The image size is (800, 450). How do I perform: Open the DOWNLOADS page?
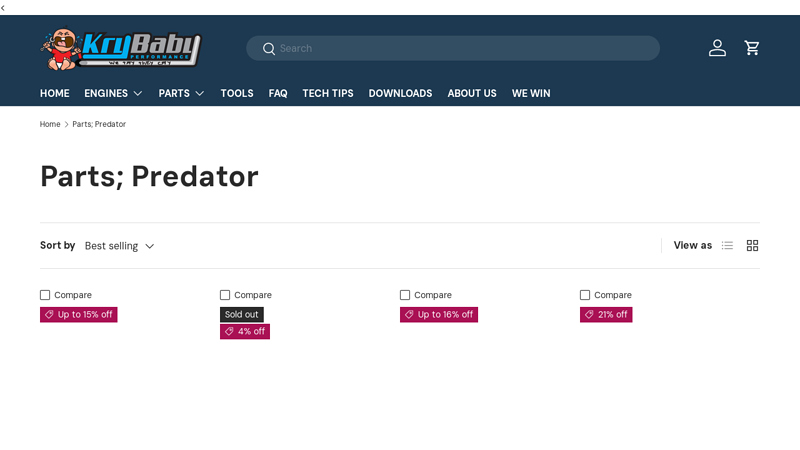click(x=400, y=93)
